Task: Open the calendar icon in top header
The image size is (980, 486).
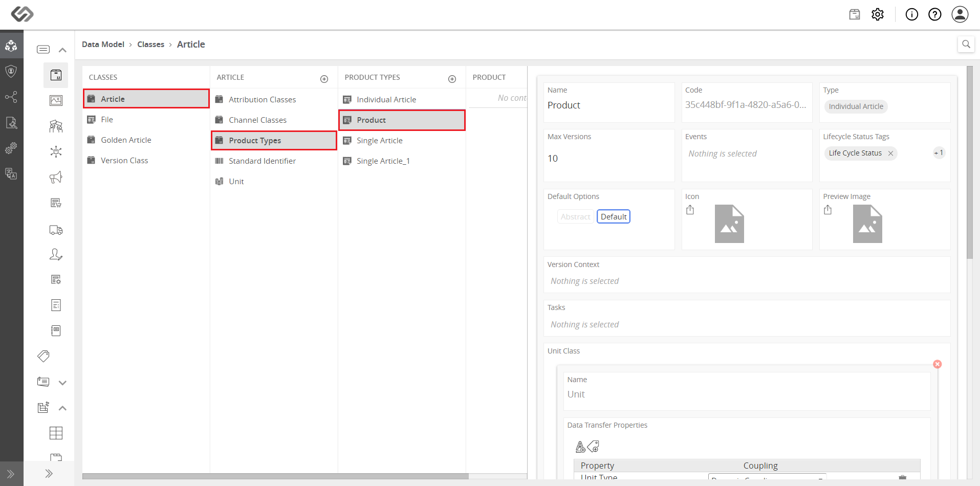Action: [855, 14]
